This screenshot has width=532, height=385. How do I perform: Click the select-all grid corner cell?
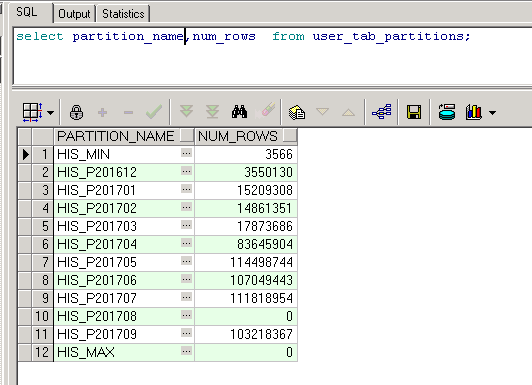(x=25, y=136)
